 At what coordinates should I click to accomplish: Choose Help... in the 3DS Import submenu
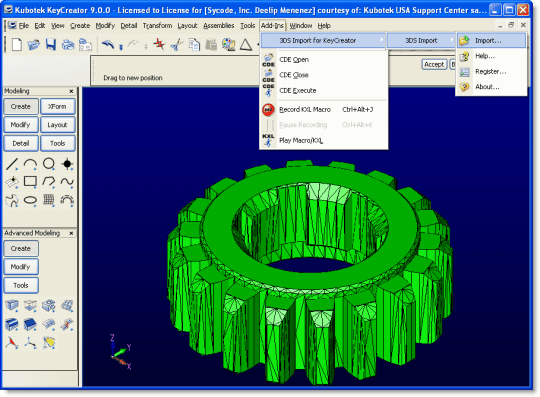click(492, 56)
